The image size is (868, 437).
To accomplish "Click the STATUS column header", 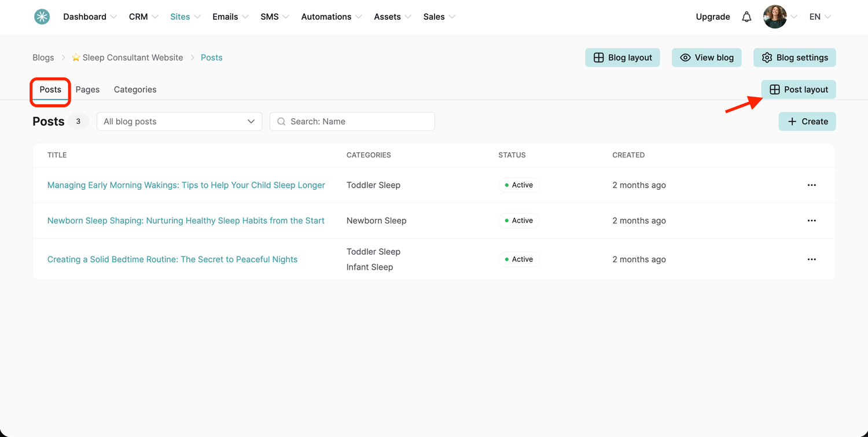I will click(512, 155).
